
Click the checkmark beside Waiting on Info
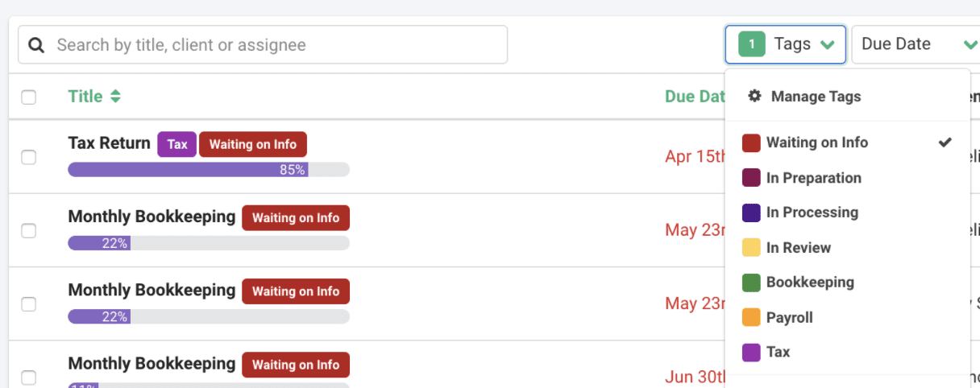[945, 142]
